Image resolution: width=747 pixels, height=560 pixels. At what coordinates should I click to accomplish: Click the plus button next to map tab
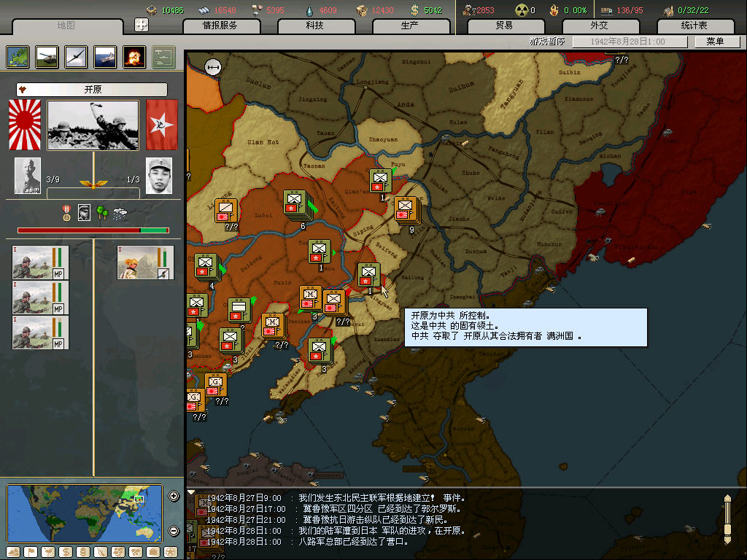(x=142, y=25)
